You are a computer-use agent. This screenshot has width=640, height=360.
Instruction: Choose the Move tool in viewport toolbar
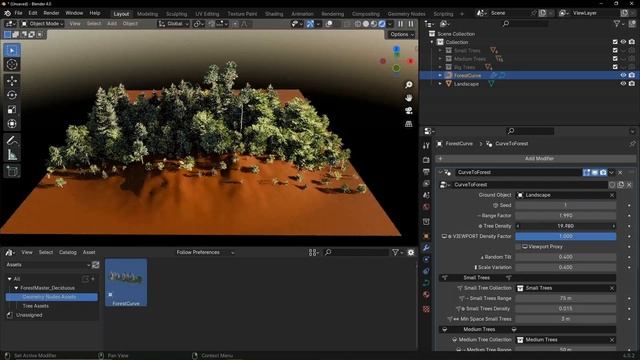tap(12, 81)
